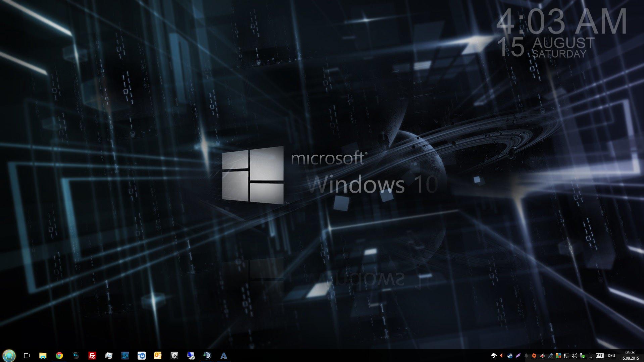Open TeamSpeak from the taskbar
The height and width of the screenshot is (362, 644).
point(207,356)
